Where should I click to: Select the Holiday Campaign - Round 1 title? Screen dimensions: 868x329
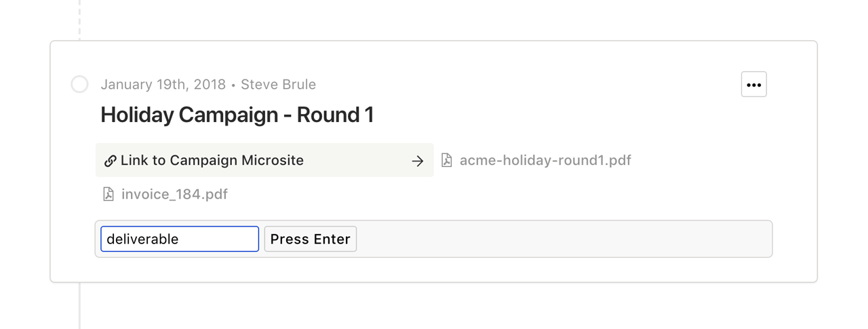pyautogui.click(x=237, y=115)
